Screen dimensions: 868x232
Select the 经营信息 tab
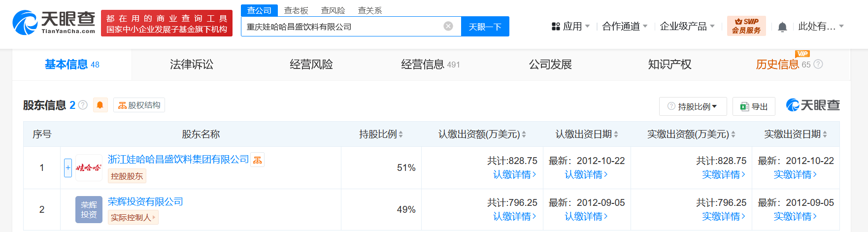(x=430, y=64)
